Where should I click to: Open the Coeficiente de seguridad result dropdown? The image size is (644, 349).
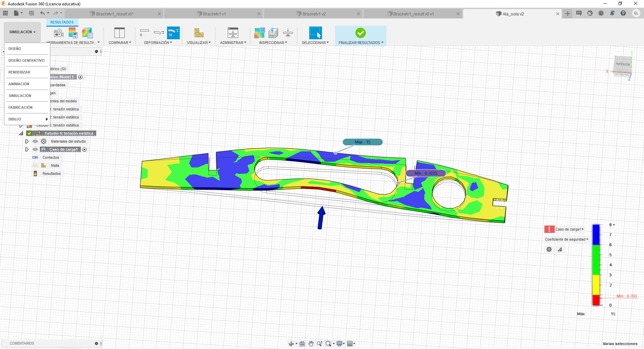pyautogui.click(x=567, y=239)
